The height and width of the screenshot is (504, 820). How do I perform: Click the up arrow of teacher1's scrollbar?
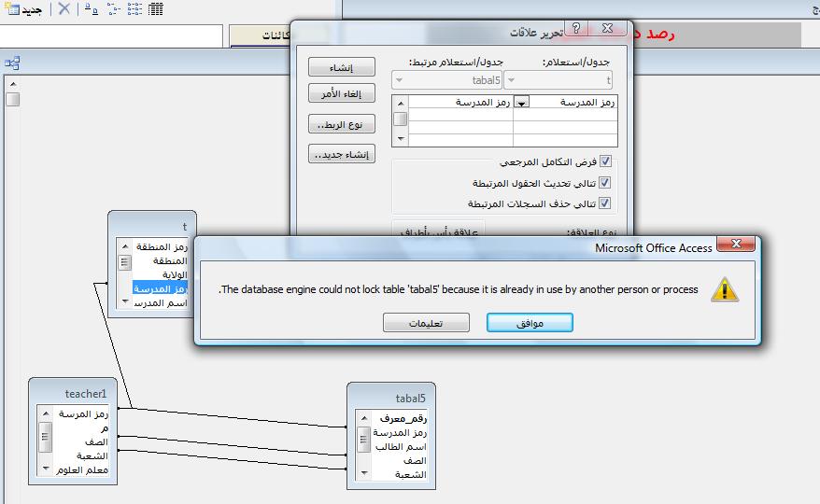(x=46, y=413)
